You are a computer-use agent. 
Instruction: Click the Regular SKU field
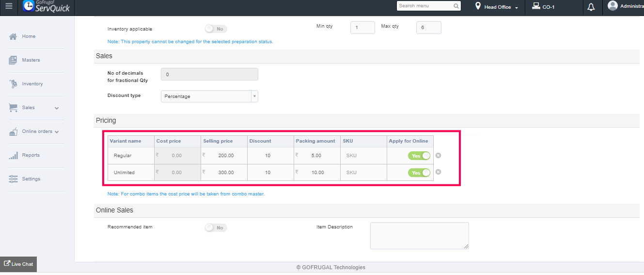click(x=363, y=156)
